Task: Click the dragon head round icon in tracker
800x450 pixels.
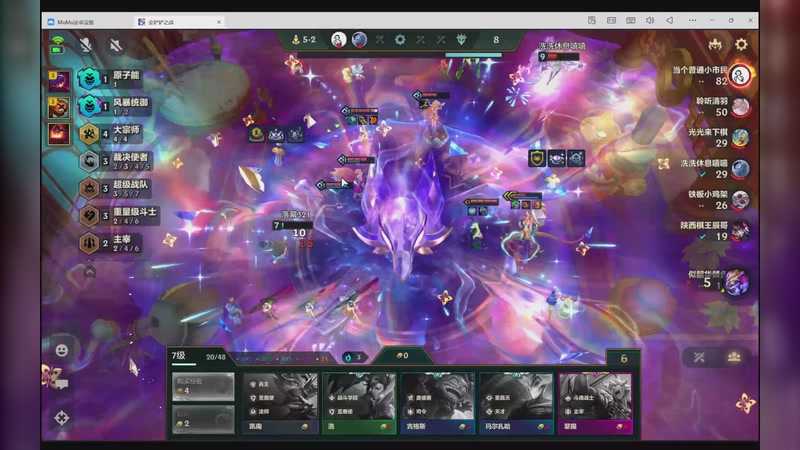Action: click(x=461, y=39)
